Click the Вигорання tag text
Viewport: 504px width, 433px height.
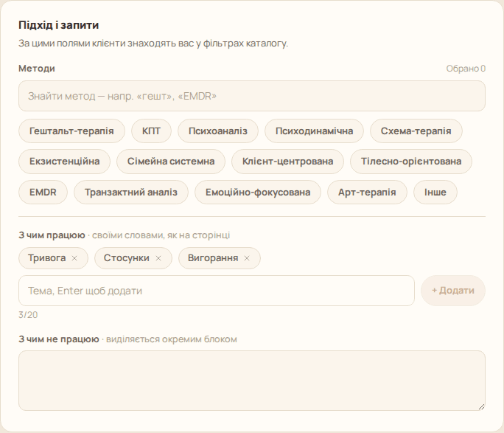click(213, 258)
